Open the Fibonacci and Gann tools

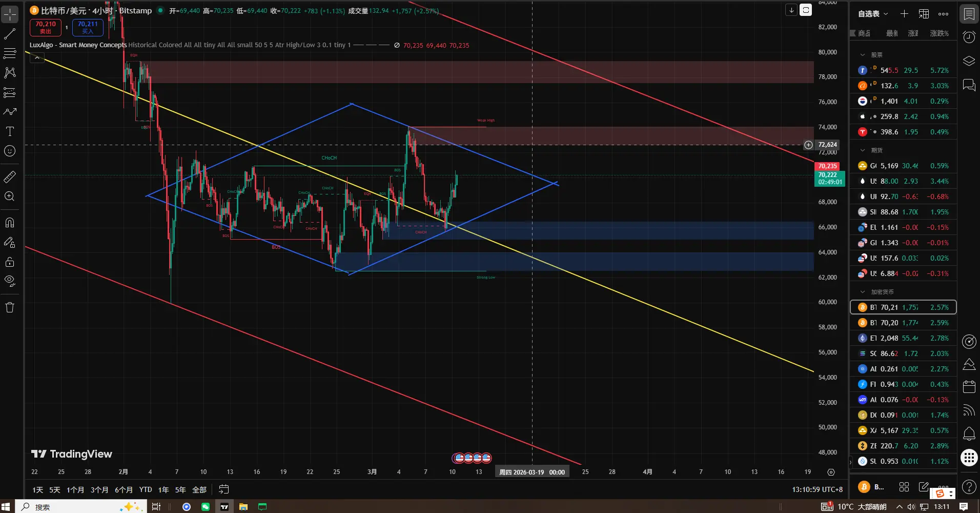point(10,53)
